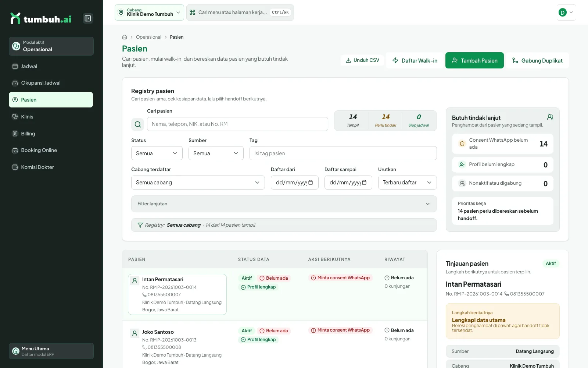Click Minta consent WhatsApp for Joko Santoso
The image size is (588, 368).
click(x=340, y=330)
